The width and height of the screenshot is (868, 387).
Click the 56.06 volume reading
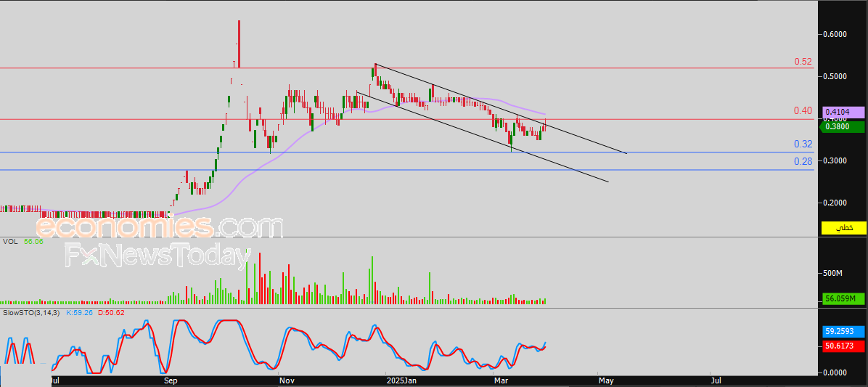[33, 242]
